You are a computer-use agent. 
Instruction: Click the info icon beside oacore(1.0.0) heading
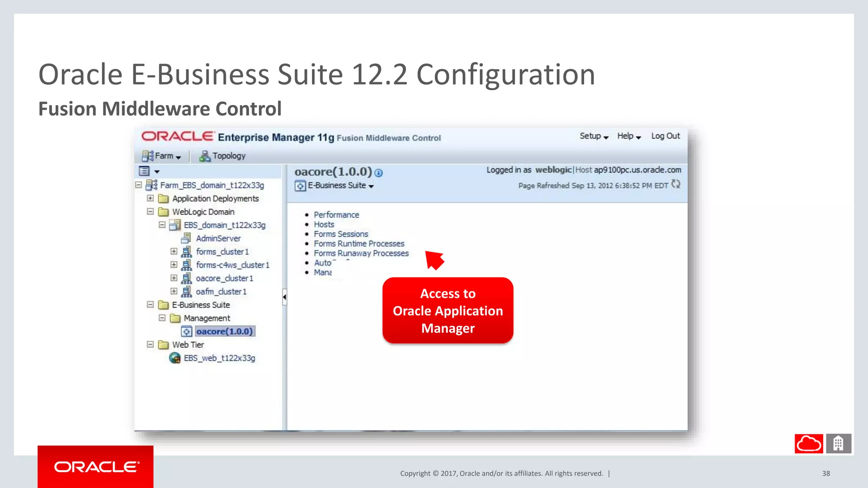378,173
